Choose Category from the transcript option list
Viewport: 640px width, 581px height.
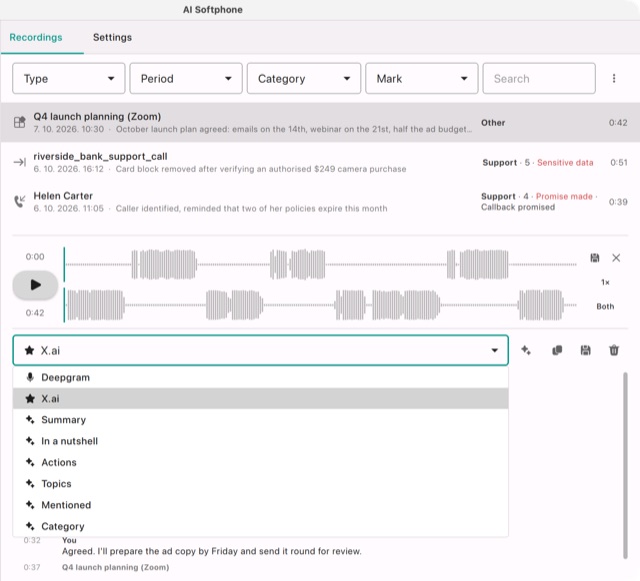260,526
